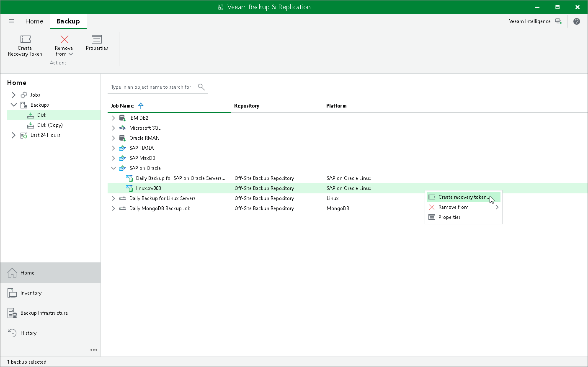Click the 1 backup selected status text
This screenshot has height=367, width=588.
coord(27,362)
